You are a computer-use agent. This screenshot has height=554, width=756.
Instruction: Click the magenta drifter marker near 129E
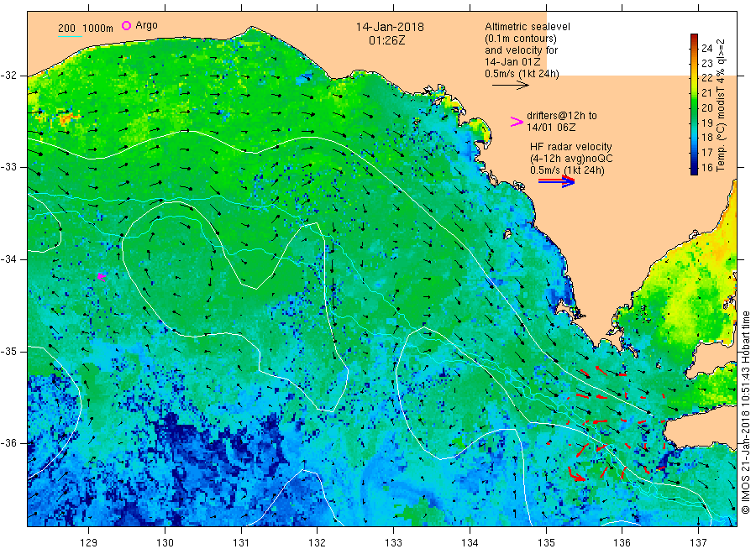click(x=102, y=276)
